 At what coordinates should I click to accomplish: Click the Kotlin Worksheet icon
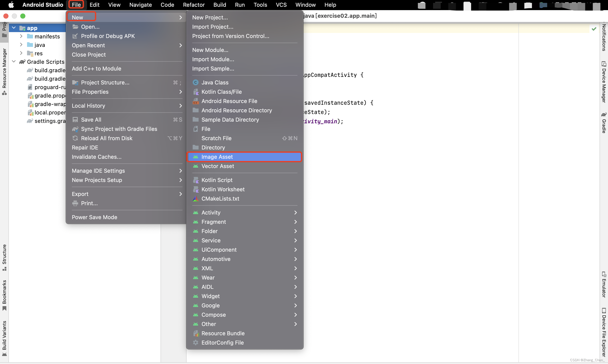(196, 189)
